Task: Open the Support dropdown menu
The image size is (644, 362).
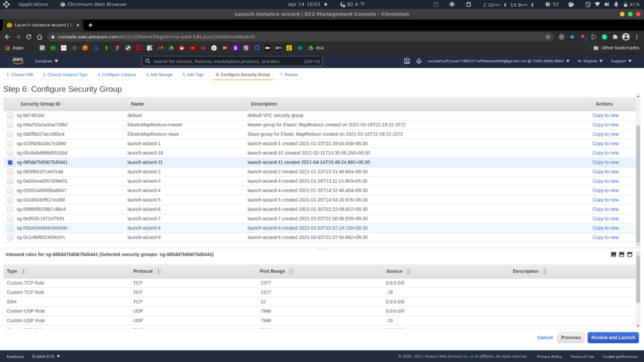Action: coord(621,61)
